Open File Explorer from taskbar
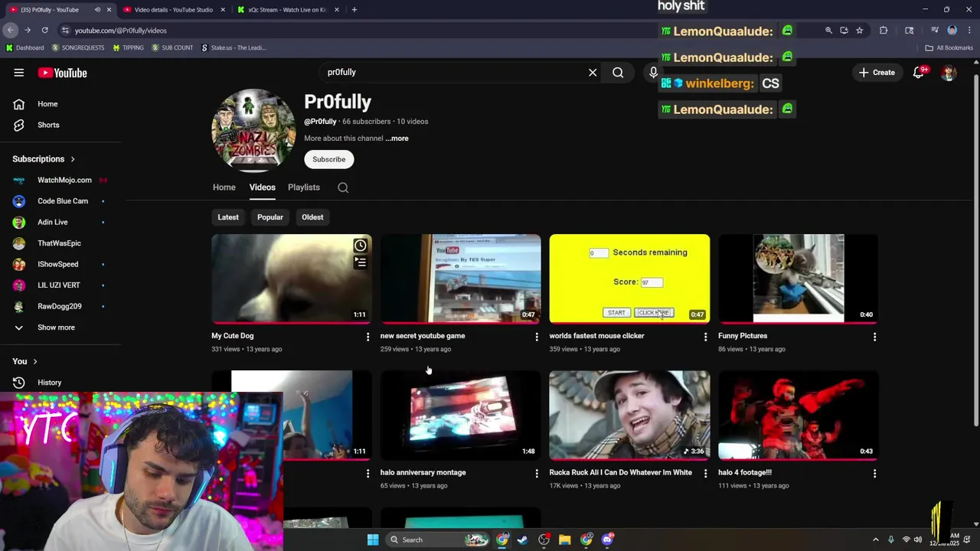 coord(565,540)
